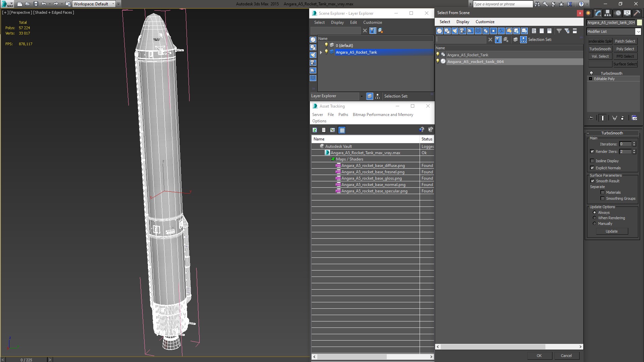Viewport: 644px width, 362px height.
Task: Toggle display shapes filter in Select From Scene
Action: [447, 31]
